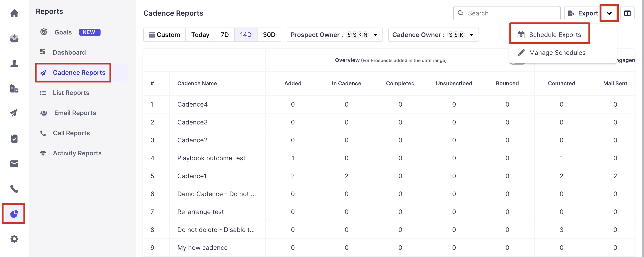Open the Prospects person icon
The width and height of the screenshot is (644, 257).
(14, 64)
